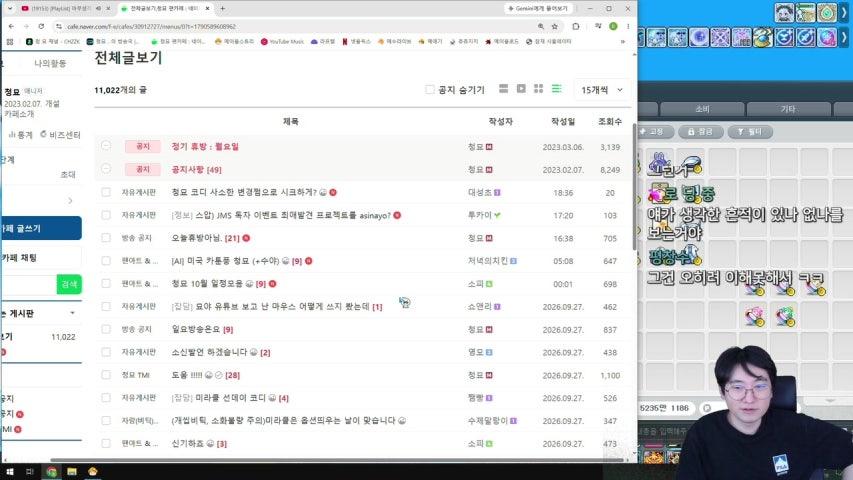Image resolution: width=853 pixels, height=480 pixels.
Task: Bookmark page with the star icon
Action: (x=554, y=26)
